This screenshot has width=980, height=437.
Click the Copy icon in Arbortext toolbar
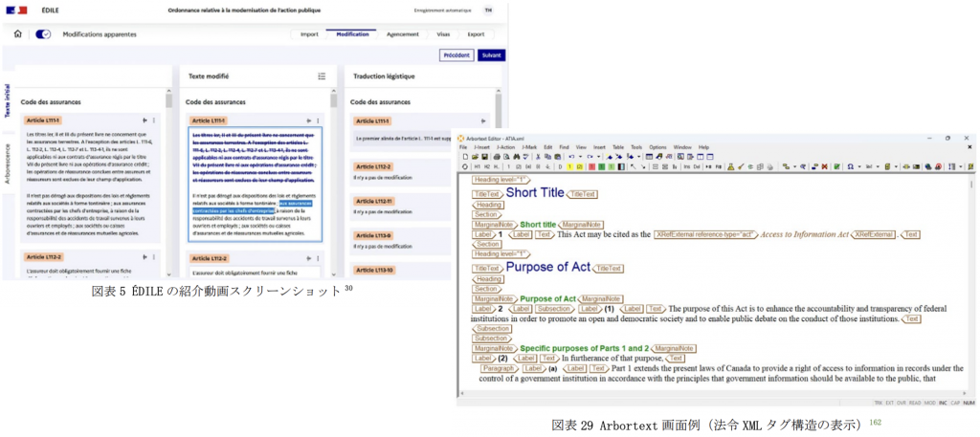click(x=547, y=157)
